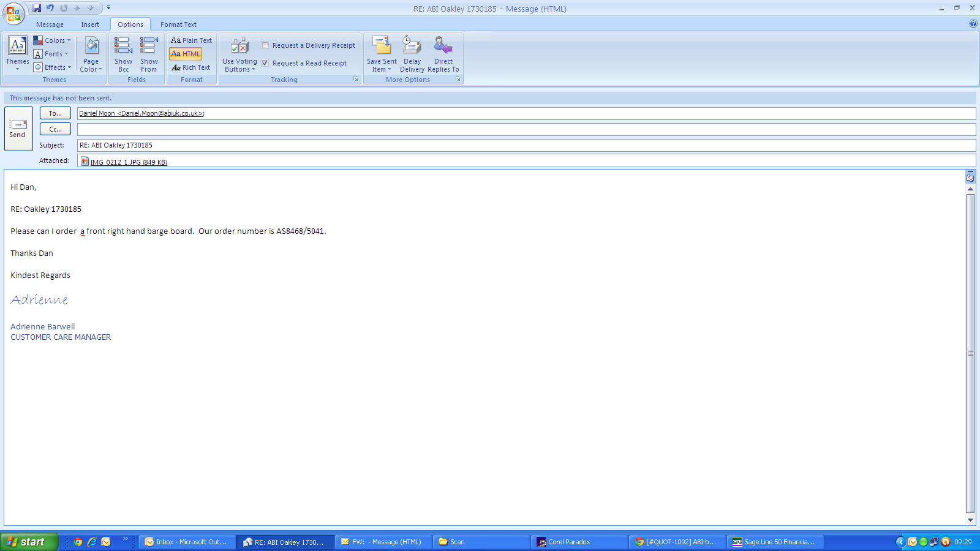Open the Scan folder from the taskbar
This screenshot has width=980, height=551.
point(481,542)
